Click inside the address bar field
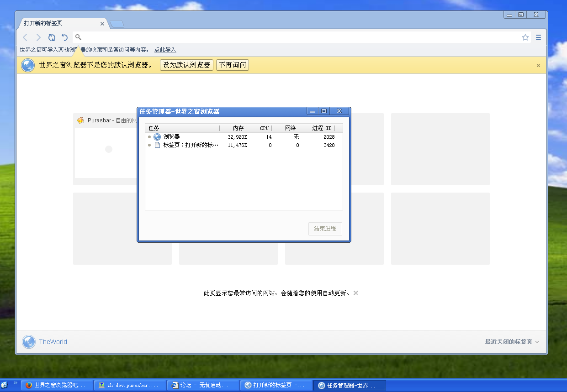This screenshot has height=392, width=567. [297, 37]
